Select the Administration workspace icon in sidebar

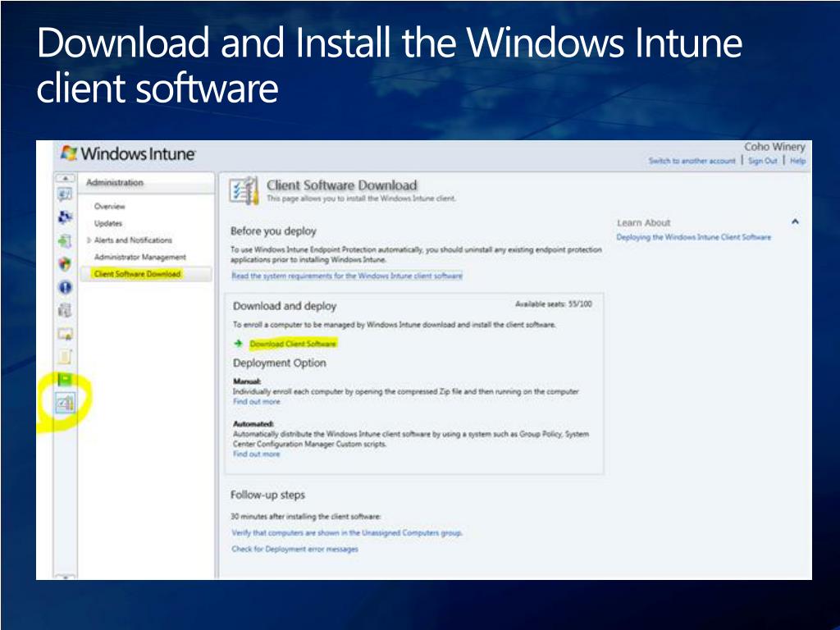[x=65, y=403]
